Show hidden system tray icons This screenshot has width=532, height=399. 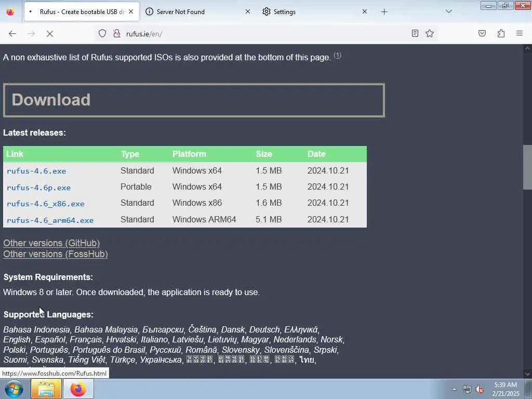click(454, 390)
